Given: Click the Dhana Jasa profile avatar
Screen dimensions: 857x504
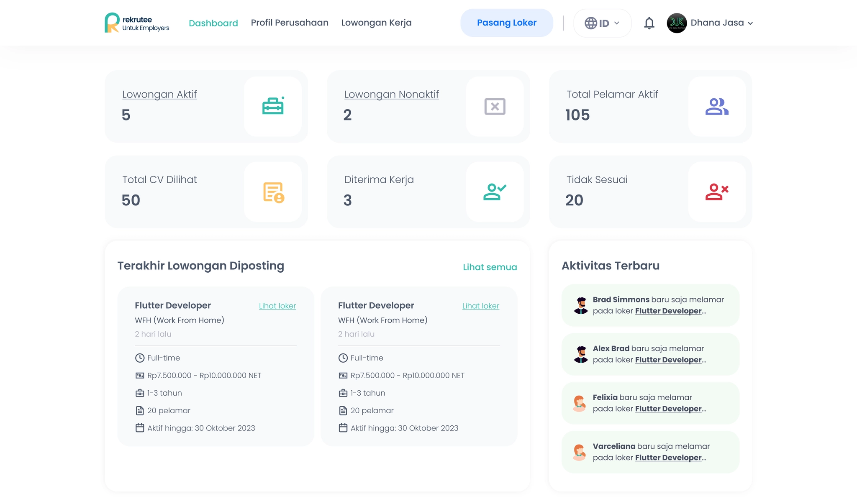Looking at the screenshot, I should [677, 23].
